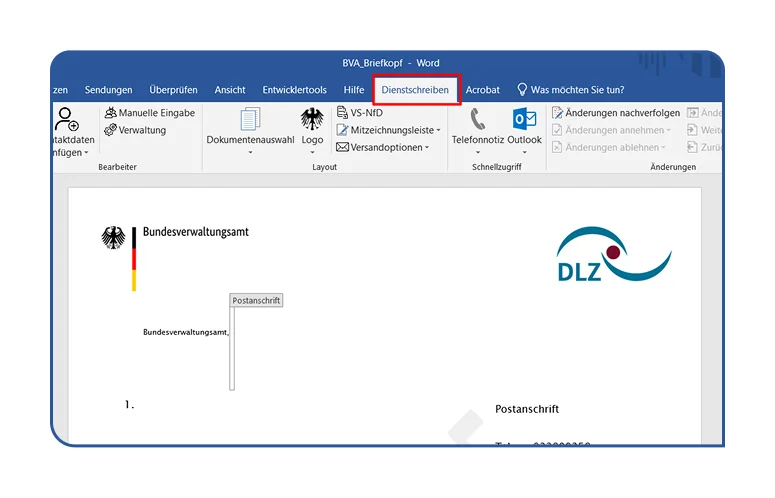
Task: Open the Entwicklertools tab
Action: coord(295,90)
